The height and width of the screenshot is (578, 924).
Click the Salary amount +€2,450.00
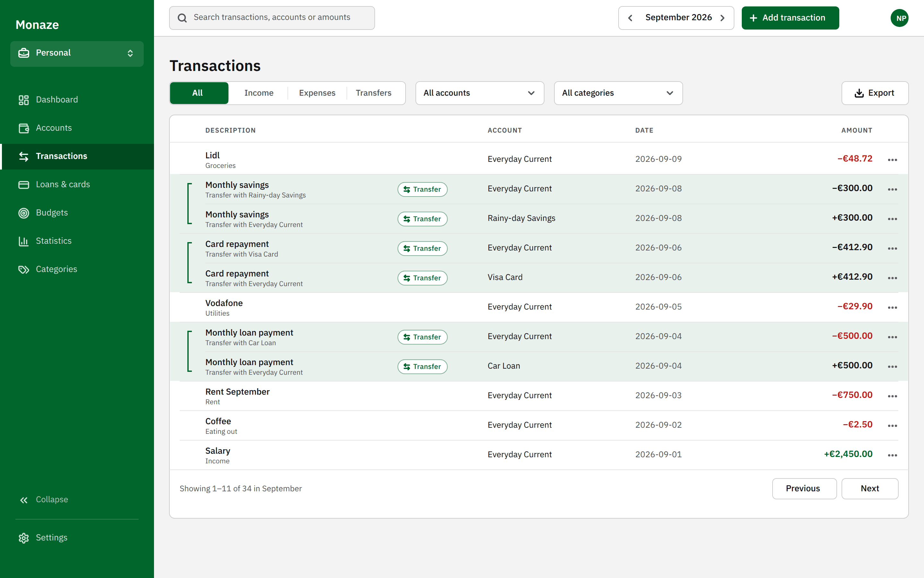pyautogui.click(x=848, y=454)
